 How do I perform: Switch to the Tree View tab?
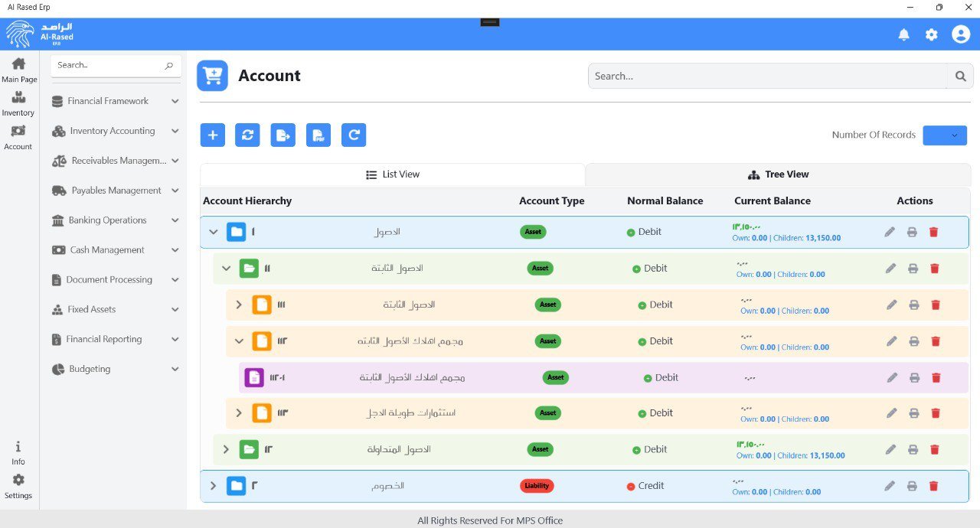coord(778,174)
